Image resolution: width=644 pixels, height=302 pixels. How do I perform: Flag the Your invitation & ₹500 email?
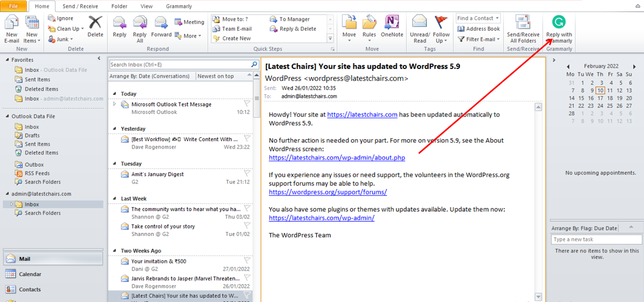pyautogui.click(x=247, y=260)
